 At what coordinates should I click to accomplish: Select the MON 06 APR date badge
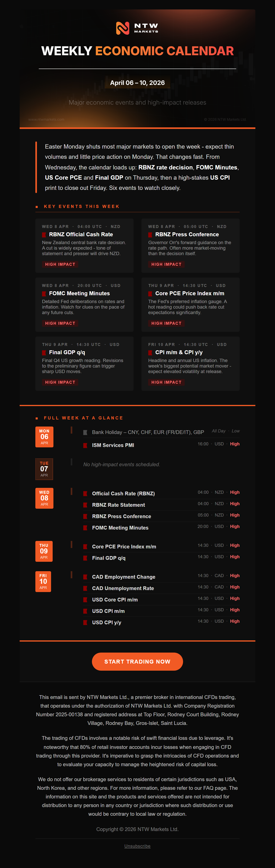tap(44, 437)
